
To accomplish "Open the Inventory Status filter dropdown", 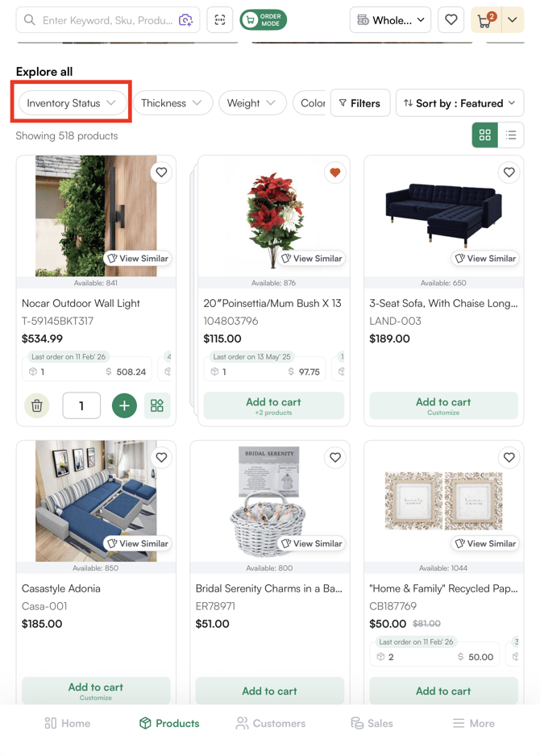I will coord(71,102).
